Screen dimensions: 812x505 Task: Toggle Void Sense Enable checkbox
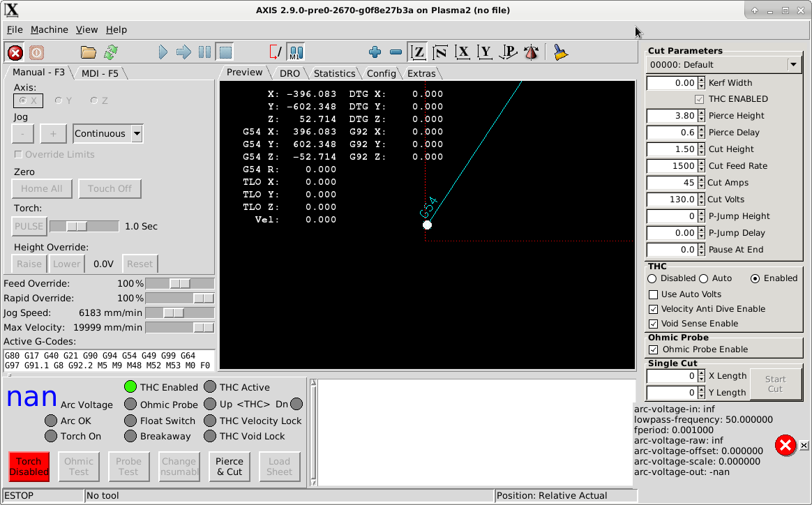(x=693, y=324)
